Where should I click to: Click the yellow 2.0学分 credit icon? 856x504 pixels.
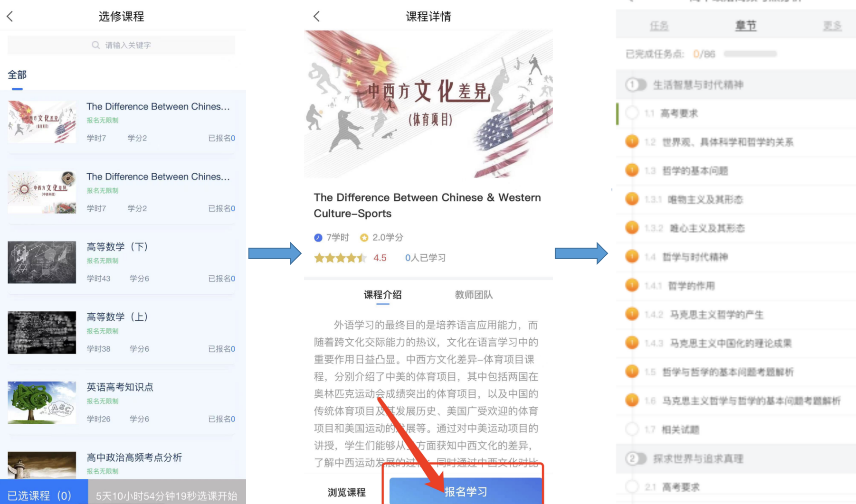click(x=364, y=237)
